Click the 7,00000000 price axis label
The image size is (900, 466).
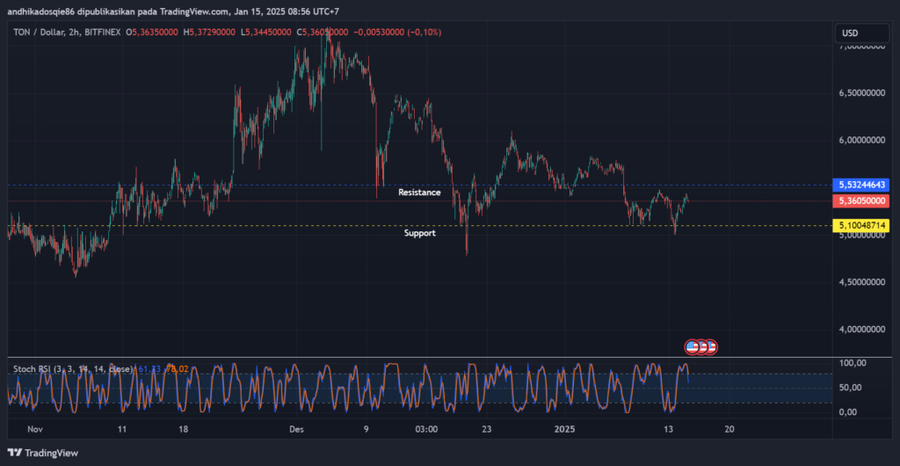864,48
